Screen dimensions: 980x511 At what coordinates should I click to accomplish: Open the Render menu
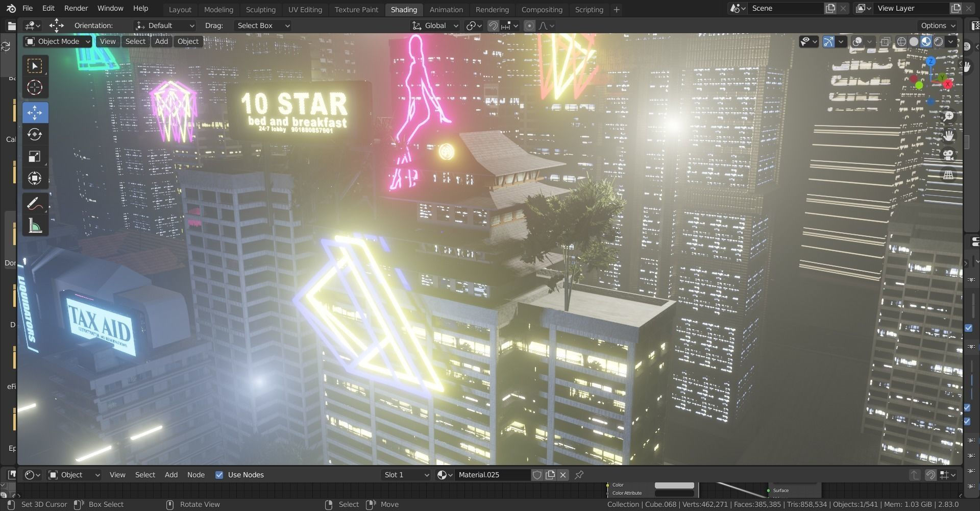[76, 8]
